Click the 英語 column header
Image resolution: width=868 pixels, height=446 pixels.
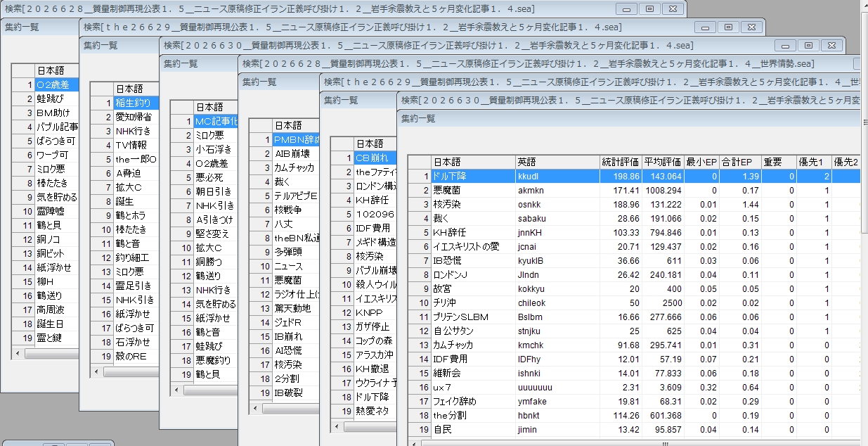[557, 163]
